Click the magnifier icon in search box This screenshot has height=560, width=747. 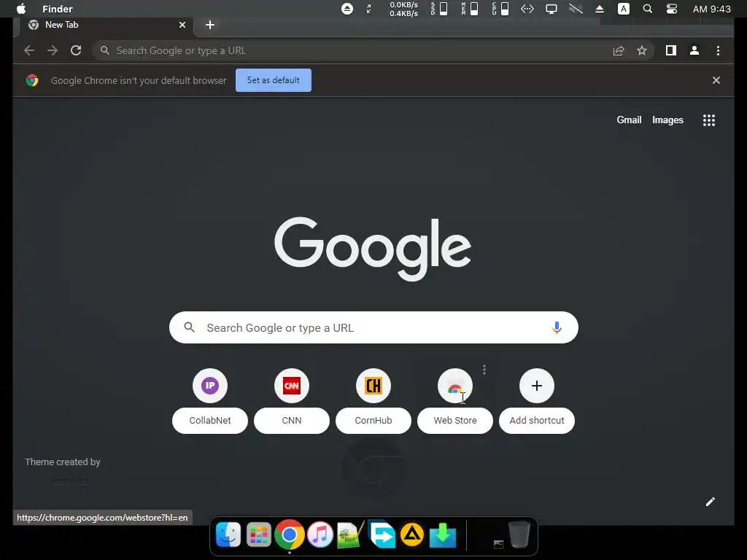tap(189, 327)
